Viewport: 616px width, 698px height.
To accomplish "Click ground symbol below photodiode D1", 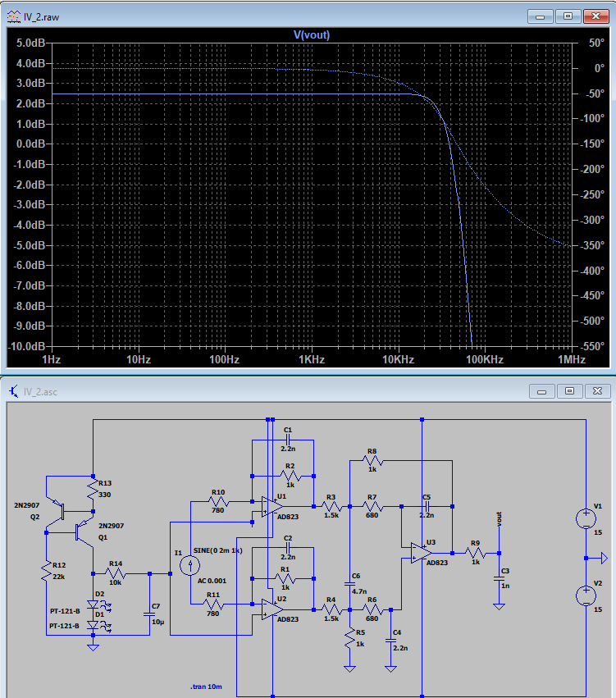I will tap(93, 648).
